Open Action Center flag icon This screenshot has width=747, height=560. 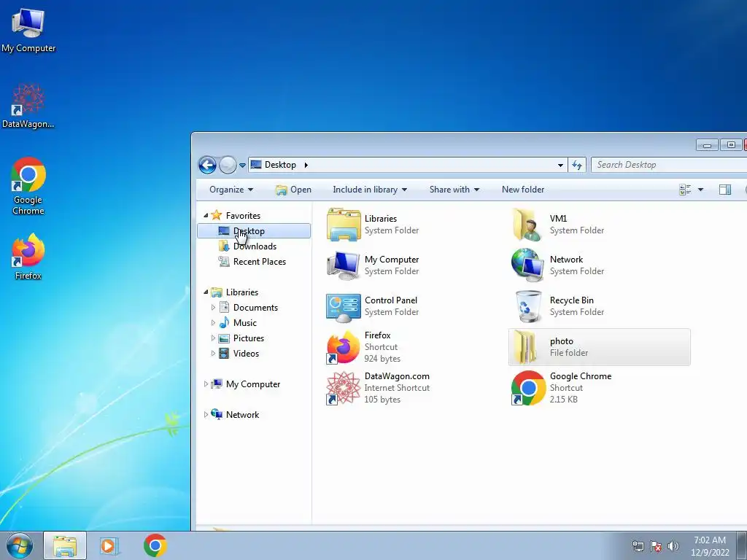656,546
